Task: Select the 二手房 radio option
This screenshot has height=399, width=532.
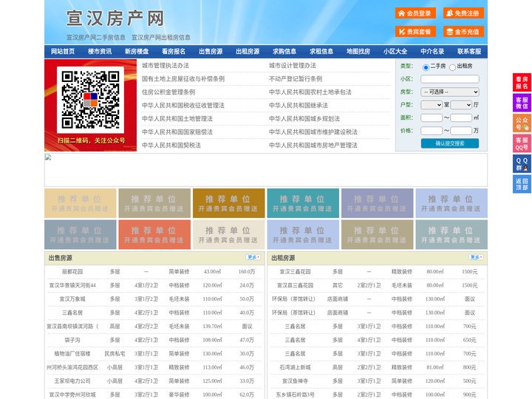Action: (x=426, y=67)
